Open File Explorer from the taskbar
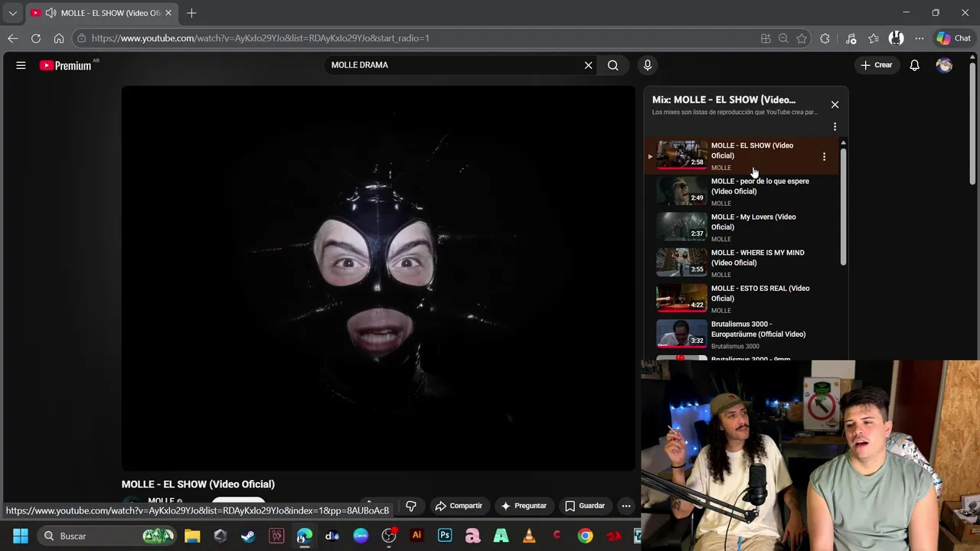Screen dimensions: 980x551 pos(192,536)
